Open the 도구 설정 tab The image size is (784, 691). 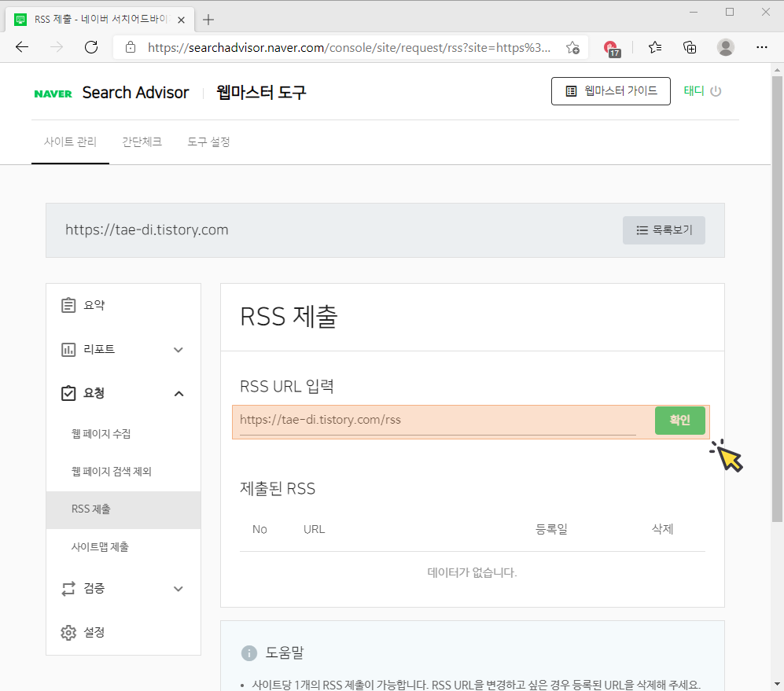point(208,142)
